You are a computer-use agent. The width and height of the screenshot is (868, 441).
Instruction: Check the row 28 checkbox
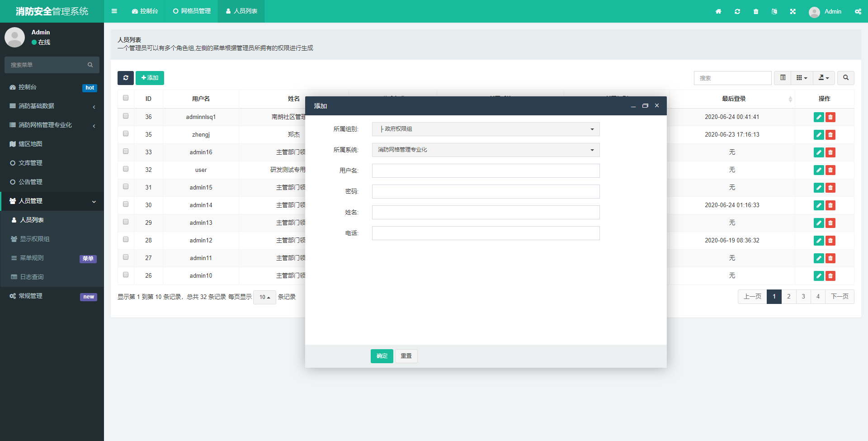click(126, 239)
